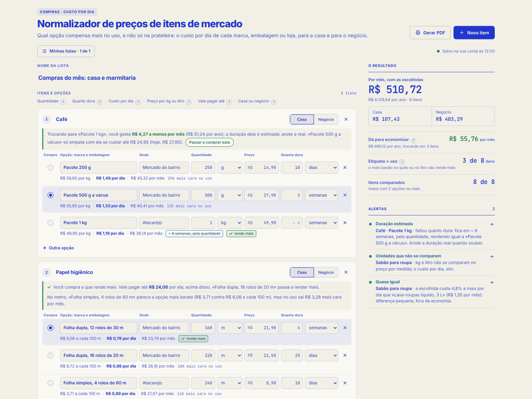Click the monthly total R$ 510,72
Image resolution: width=532 pixels, height=399 pixels.
tap(395, 90)
